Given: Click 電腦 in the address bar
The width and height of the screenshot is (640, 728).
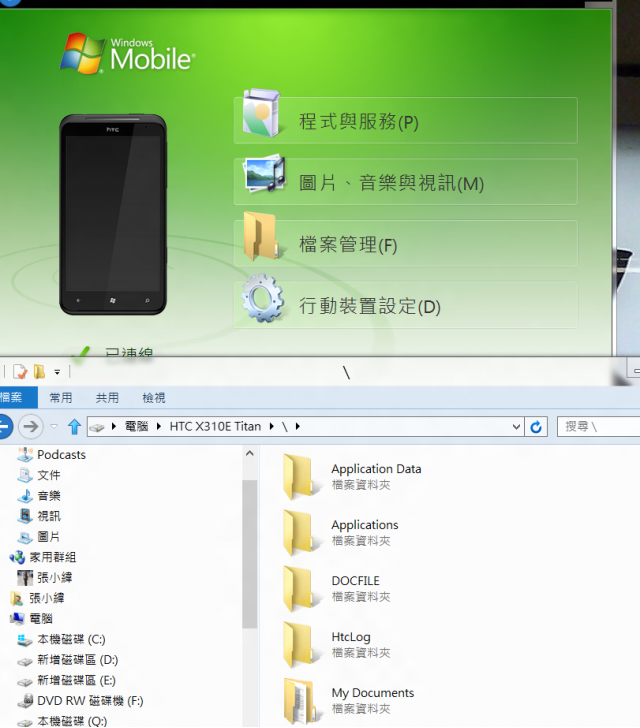Looking at the screenshot, I should (137, 426).
